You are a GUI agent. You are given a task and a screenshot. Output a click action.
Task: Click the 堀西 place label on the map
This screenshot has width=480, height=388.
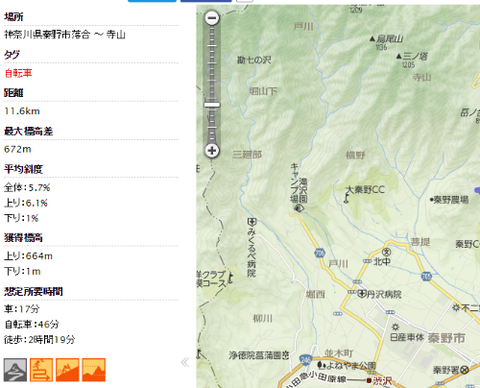click(x=315, y=294)
